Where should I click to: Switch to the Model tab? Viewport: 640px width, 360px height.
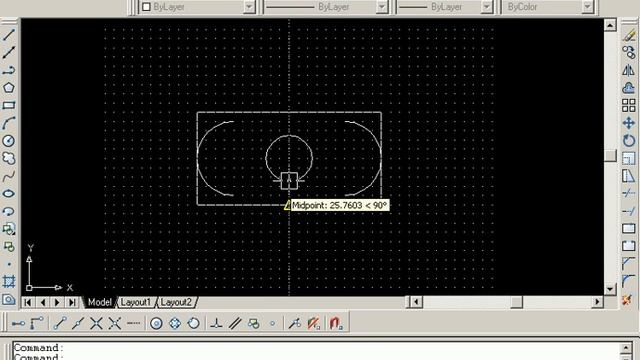(100, 302)
